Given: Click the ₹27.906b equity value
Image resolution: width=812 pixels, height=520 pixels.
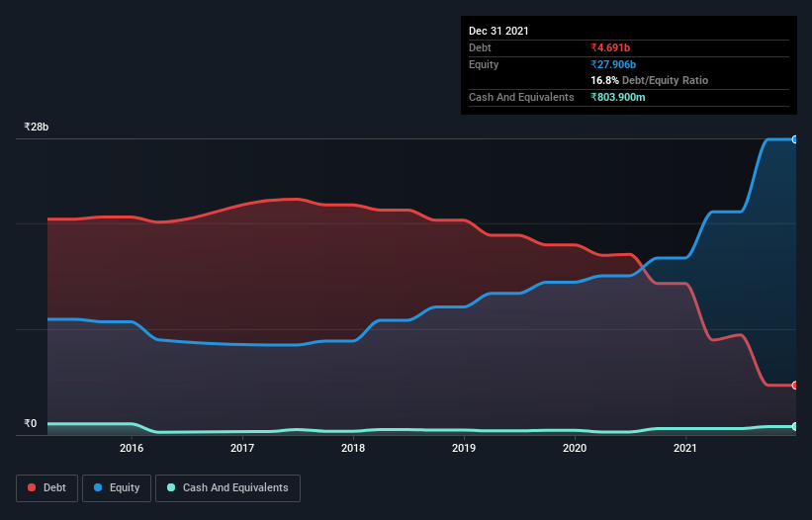Looking at the screenshot, I should click(x=613, y=64).
